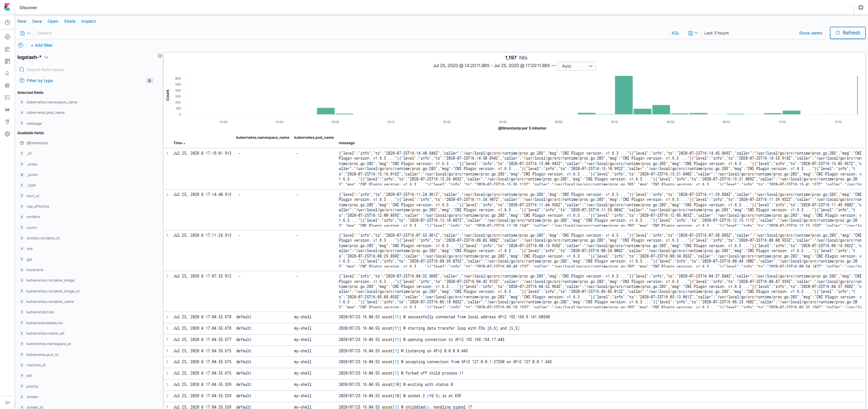868x409 pixels.
Task: Open the Dashboard app in the sidebar
Action: pos(7,61)
